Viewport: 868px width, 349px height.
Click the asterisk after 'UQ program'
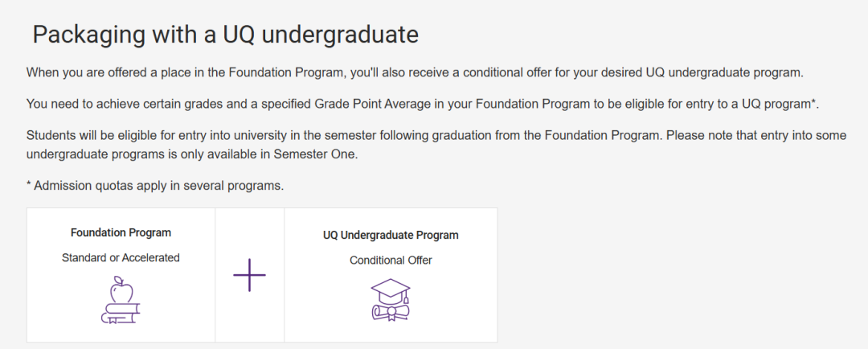click(x=814, y=102)
